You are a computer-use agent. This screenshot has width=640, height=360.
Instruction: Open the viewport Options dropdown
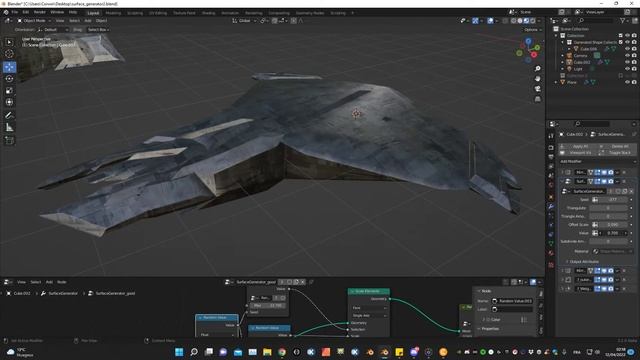point(533,30)
